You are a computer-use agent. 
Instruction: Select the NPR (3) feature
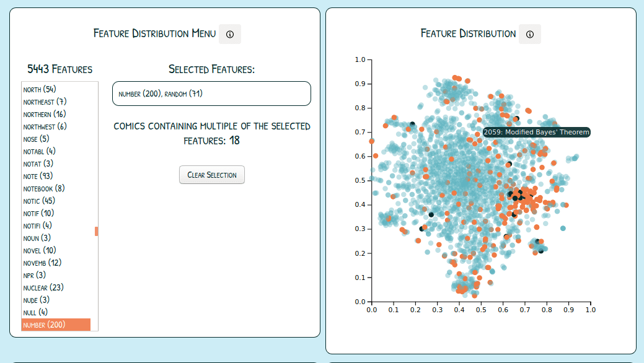click(34, 275)
